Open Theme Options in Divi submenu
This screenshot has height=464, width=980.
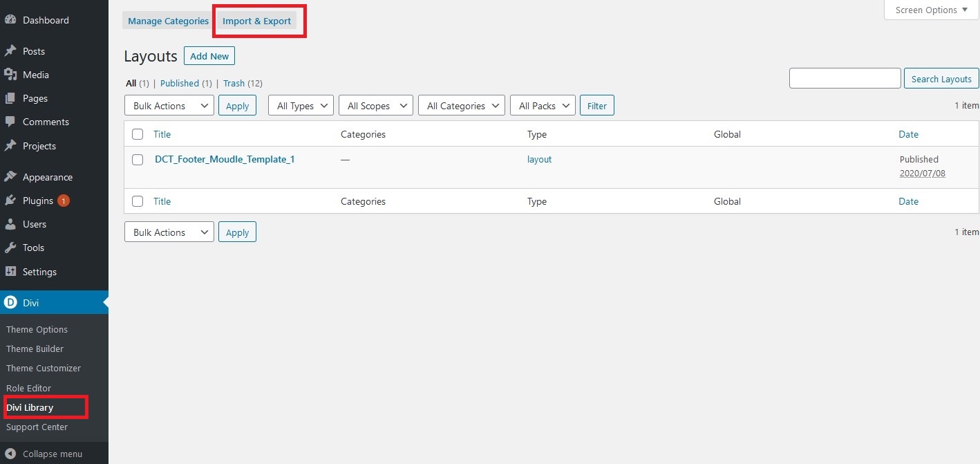(37, 329)
